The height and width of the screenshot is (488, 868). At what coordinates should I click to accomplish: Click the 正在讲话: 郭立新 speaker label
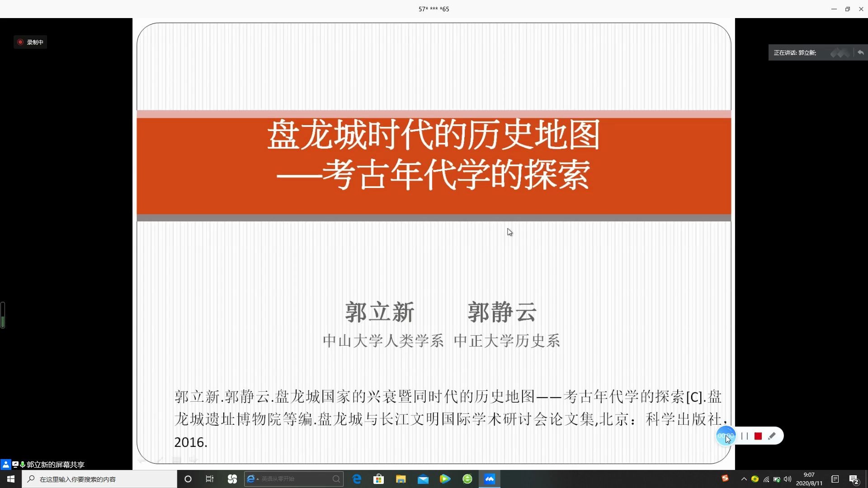coord(795,53)
